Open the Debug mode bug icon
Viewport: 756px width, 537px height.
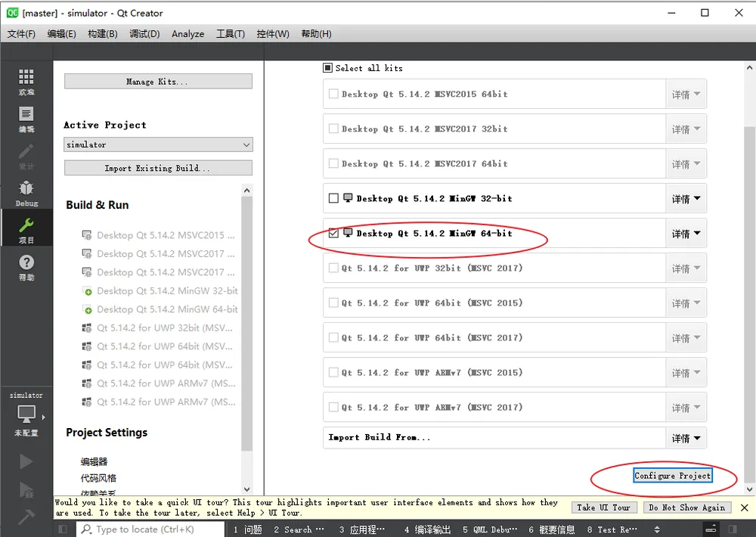(x=26, y=194)
